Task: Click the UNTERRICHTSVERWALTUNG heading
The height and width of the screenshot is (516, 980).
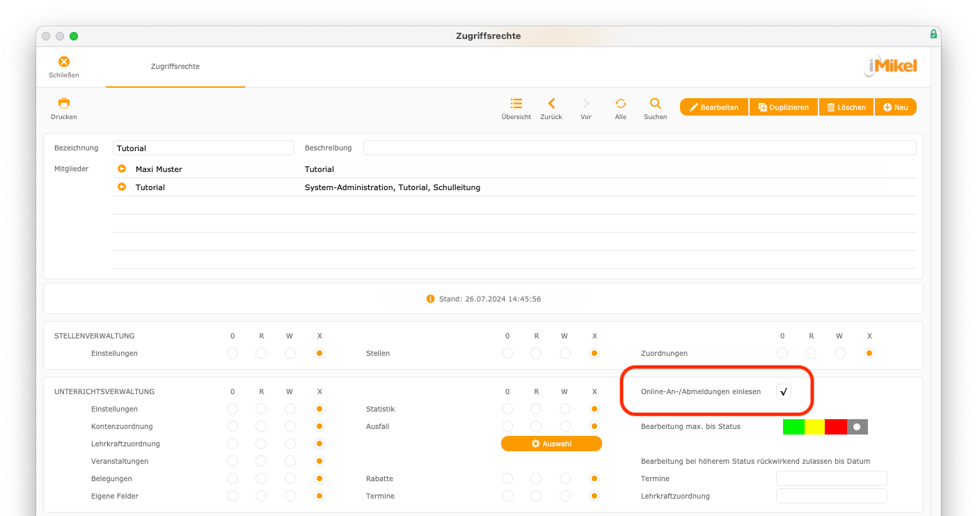Action: click(104, 391)
